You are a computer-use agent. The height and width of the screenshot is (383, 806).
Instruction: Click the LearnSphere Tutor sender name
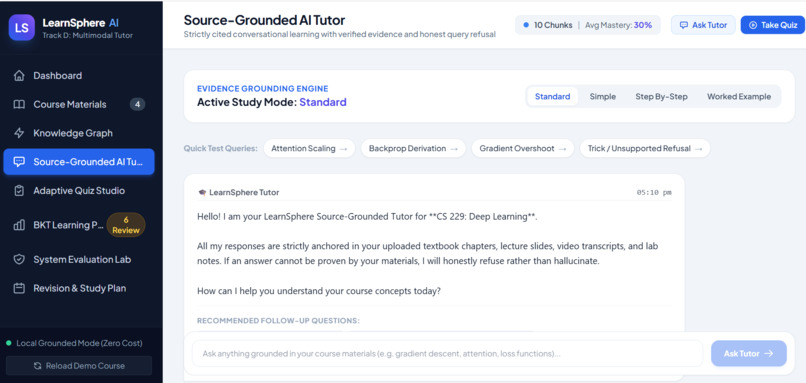pyautogui.click(x=244, y=193)
